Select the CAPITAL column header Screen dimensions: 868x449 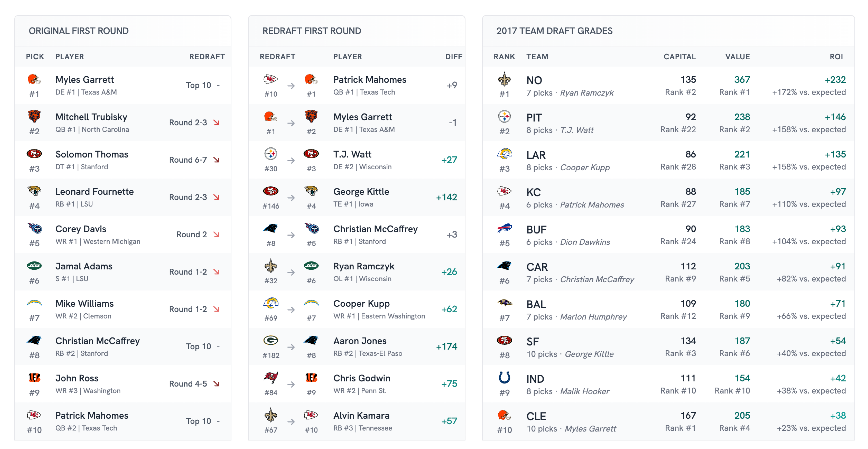679,57
